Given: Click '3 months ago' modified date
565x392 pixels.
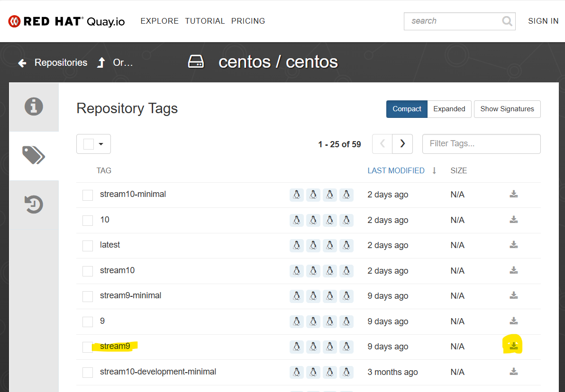Looking at the screenshot, I should click(x=393, y=372).
